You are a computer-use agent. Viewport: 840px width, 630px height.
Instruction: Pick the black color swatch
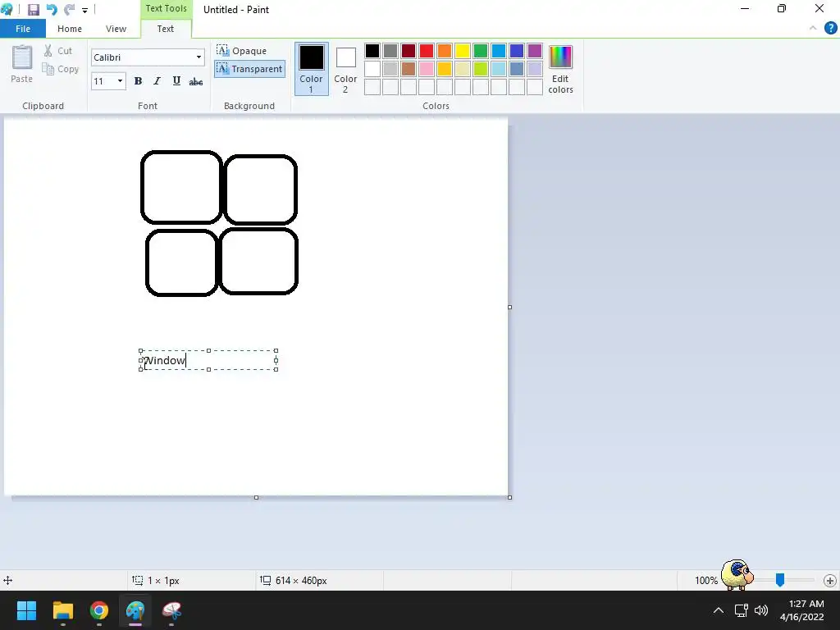point(372,51)
